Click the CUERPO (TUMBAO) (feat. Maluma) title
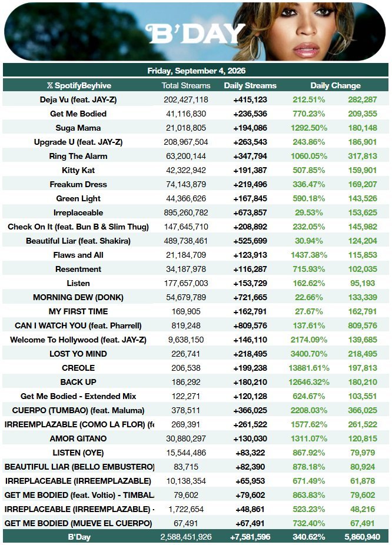This screenshot has height=545, width=392. tap(78, 410)
